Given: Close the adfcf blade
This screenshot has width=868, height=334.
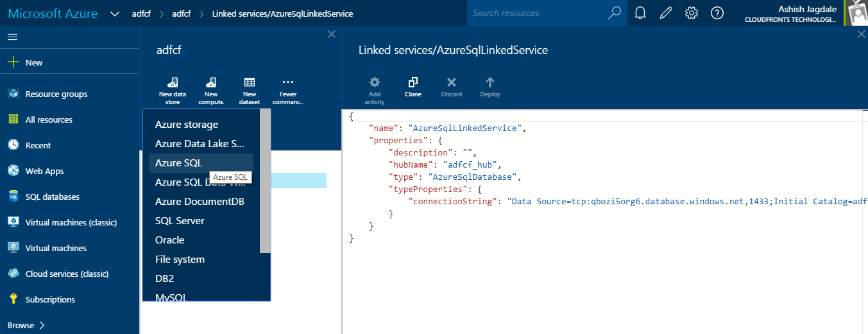Looking at the screenshot, I should [332, 35].
